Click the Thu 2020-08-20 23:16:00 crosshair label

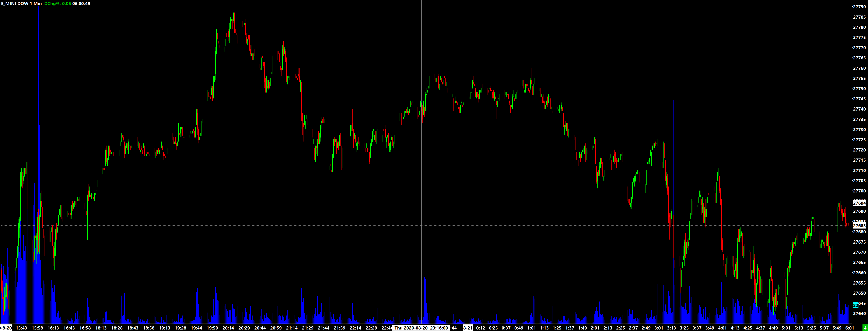pos(421,328)
